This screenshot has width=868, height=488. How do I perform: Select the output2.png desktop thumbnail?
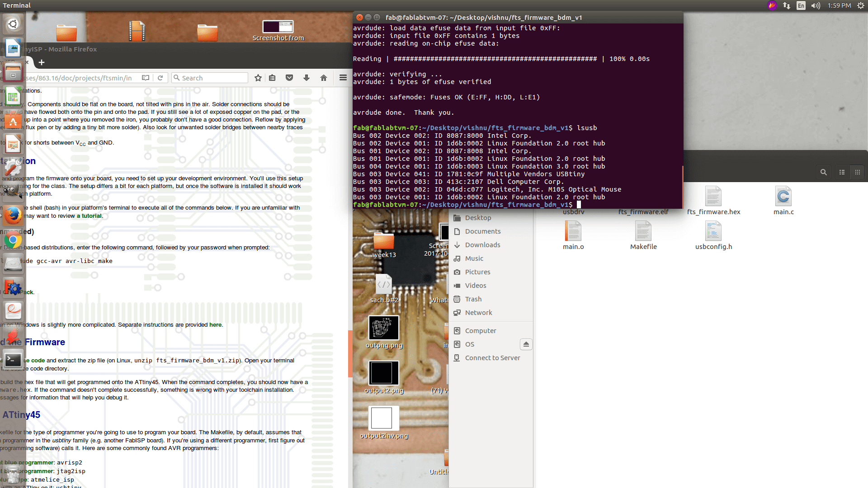click(384, 377)
